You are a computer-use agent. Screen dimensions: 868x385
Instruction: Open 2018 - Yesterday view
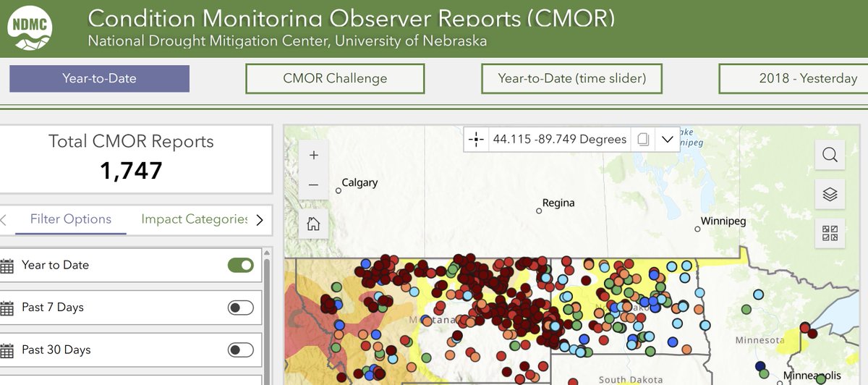click(793, 78)
